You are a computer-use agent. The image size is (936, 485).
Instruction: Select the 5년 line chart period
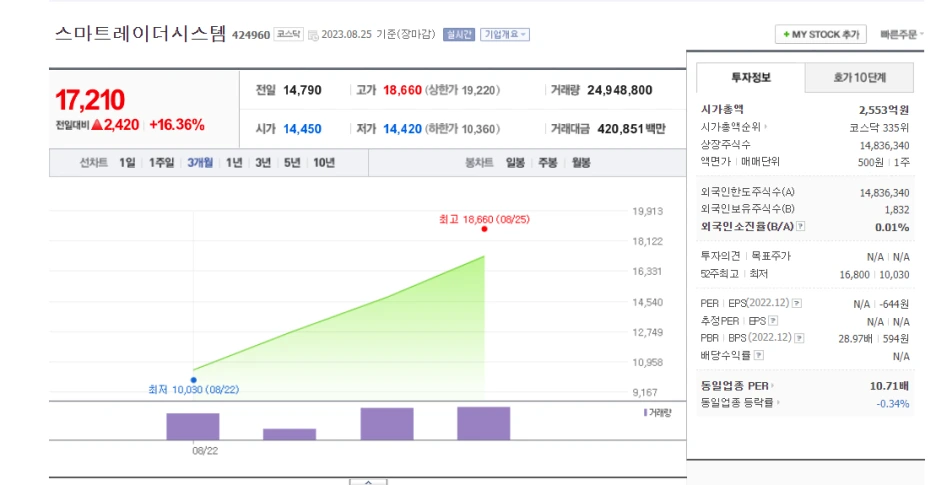[x=292, y=162]
